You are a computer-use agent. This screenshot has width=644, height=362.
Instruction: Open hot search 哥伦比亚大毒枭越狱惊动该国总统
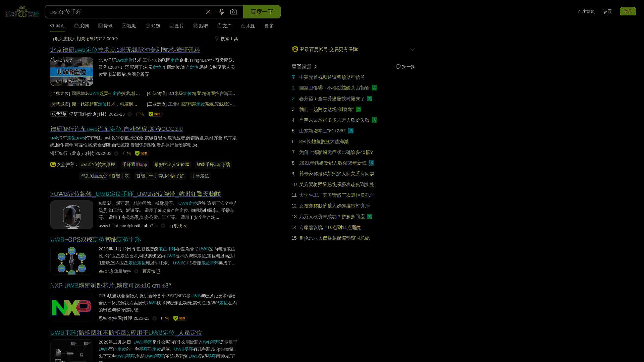(334, 238)
